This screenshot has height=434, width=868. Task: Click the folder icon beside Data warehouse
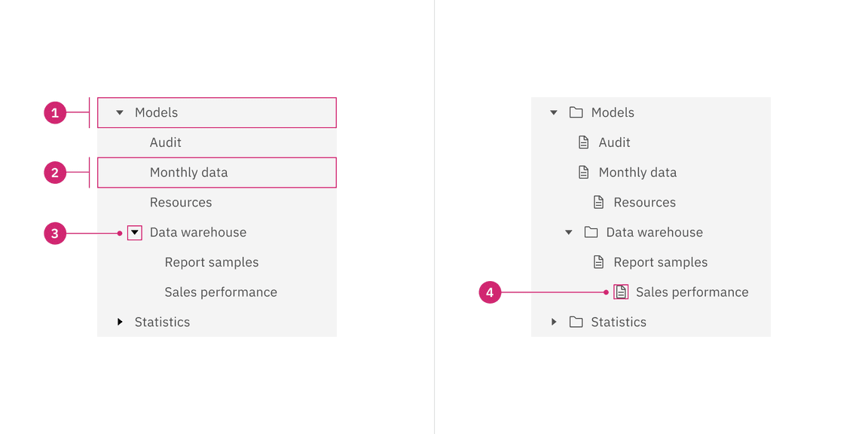pos(591,232)
